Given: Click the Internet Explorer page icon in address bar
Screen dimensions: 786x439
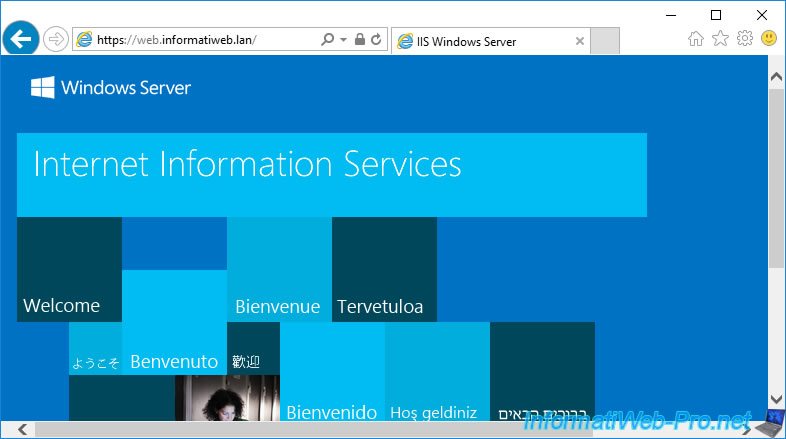Looking at the screenshot, I should (x=84, y=40).
